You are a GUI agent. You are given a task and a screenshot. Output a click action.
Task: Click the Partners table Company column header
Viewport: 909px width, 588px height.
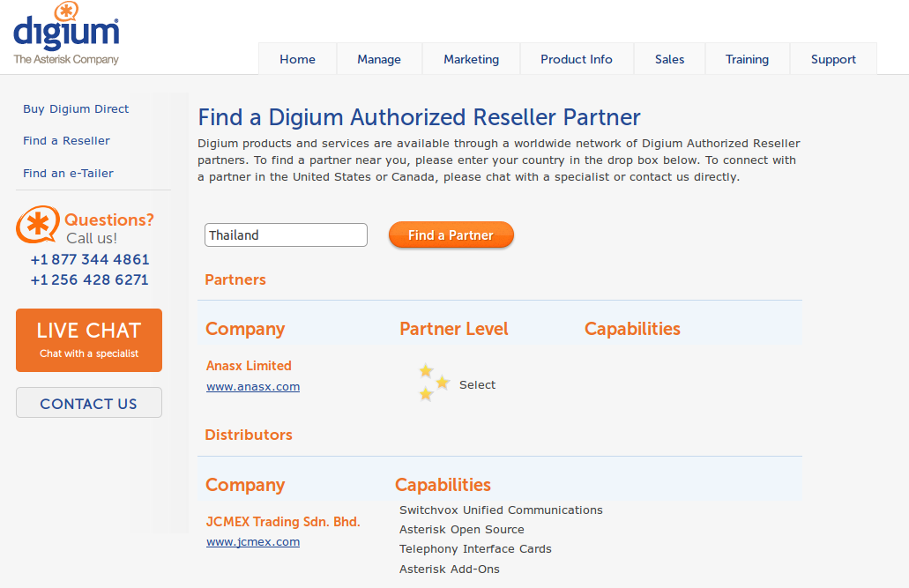pos(245,329)
